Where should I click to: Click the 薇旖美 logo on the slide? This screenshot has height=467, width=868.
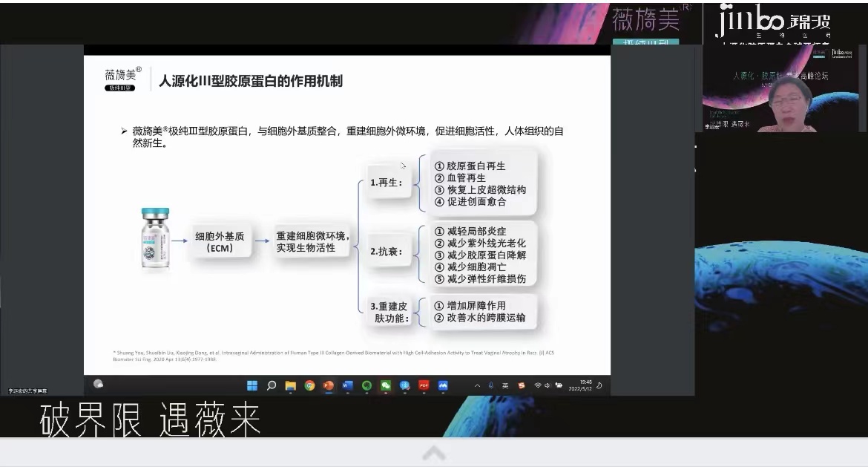click(123, 79)
